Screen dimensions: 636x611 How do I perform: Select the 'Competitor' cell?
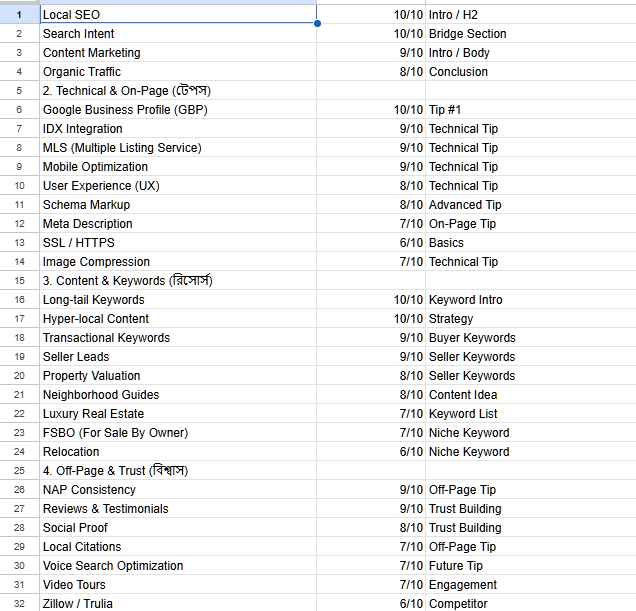pyautogui.click(x=531, y=603)
